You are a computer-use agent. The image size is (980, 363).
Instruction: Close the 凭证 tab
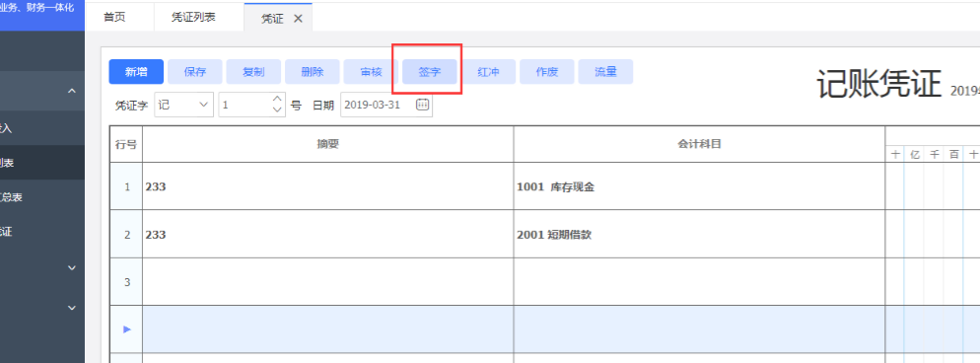click(x=298, y=19)
